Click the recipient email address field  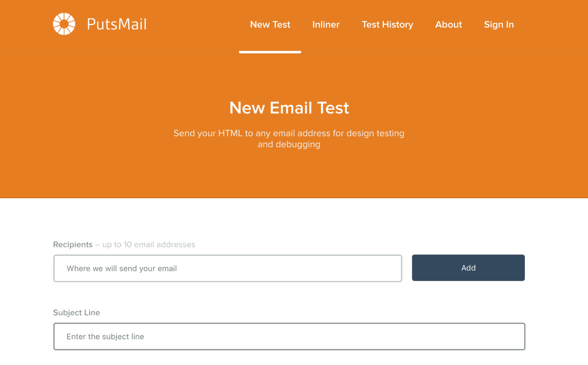(227, 268)
